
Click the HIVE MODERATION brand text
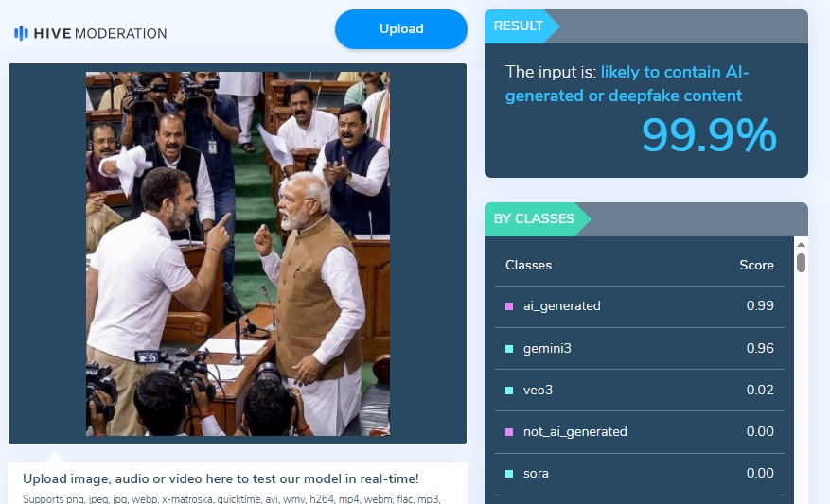100,33
